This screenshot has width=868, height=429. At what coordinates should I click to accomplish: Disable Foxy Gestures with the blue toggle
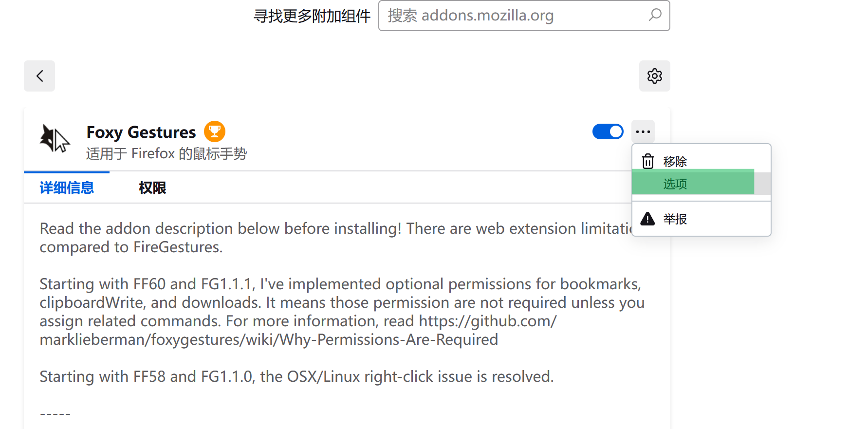(x=608, y=131)
